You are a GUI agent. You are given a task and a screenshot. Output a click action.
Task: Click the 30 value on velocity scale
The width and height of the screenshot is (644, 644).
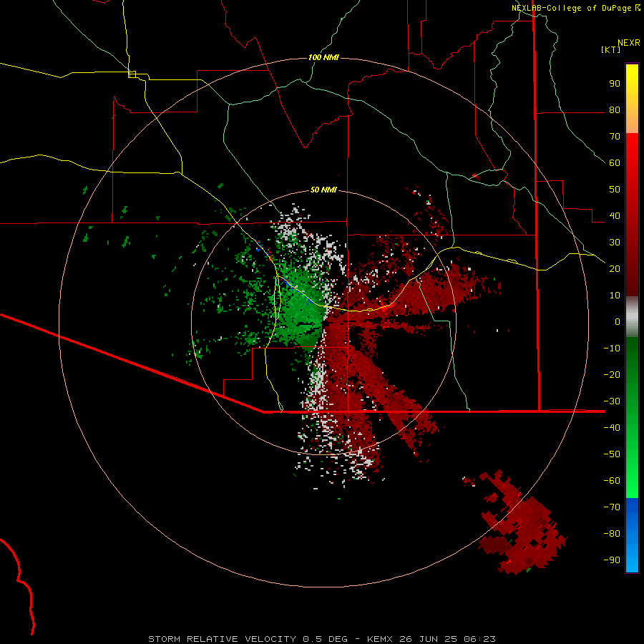[615, 243]
